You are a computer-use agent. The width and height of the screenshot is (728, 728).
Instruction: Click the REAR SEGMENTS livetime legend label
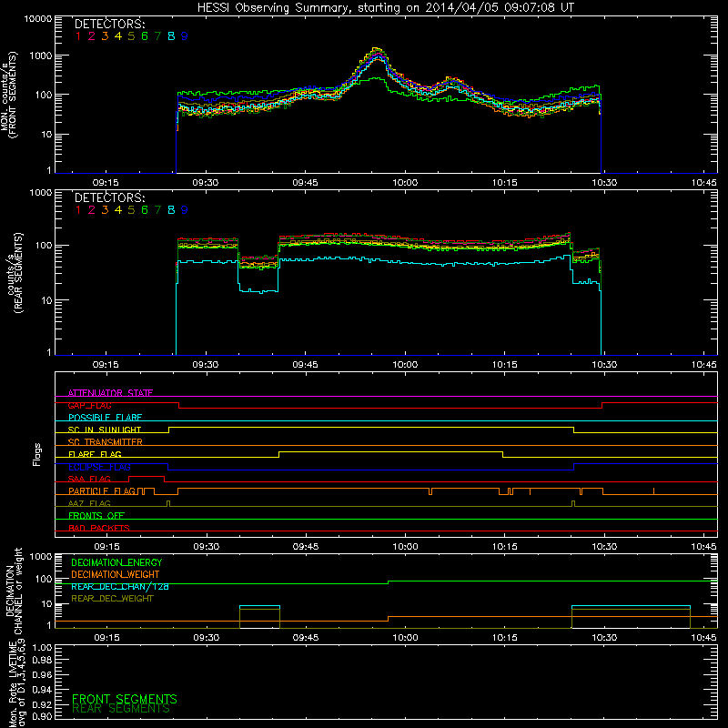point(121,709)
